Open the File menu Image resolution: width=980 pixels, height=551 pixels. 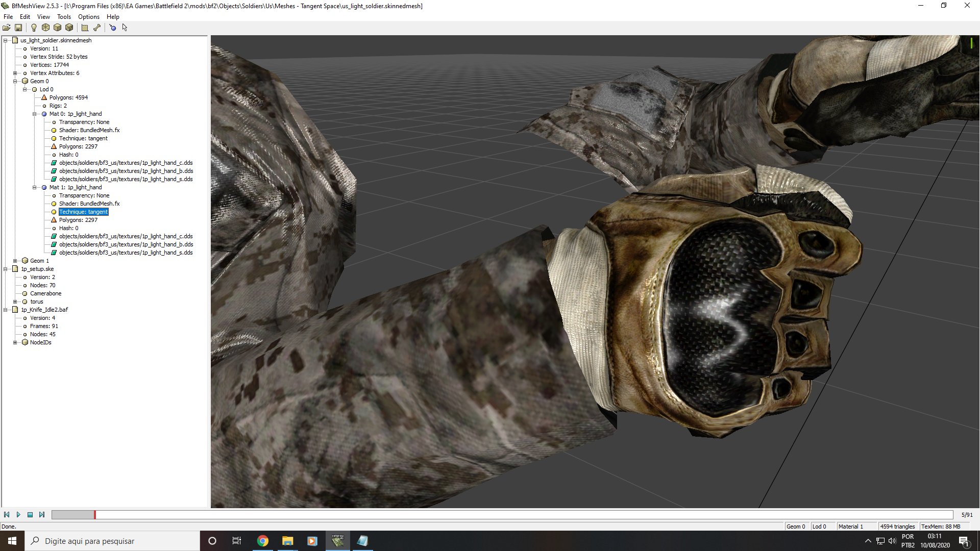tap(8, 17)
